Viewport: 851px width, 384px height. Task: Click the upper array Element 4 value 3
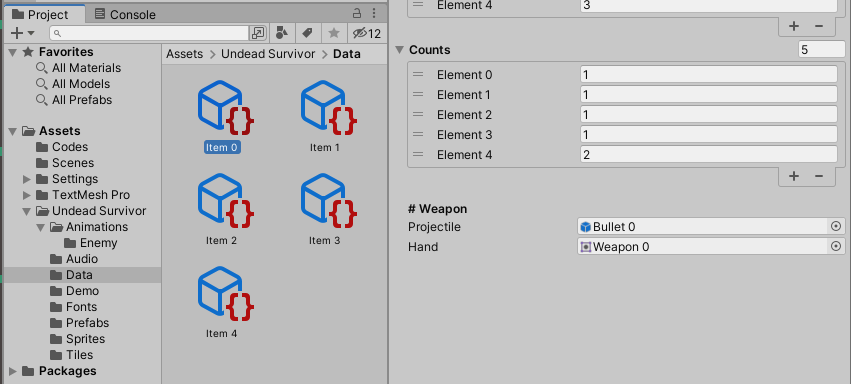pos(708,6)
